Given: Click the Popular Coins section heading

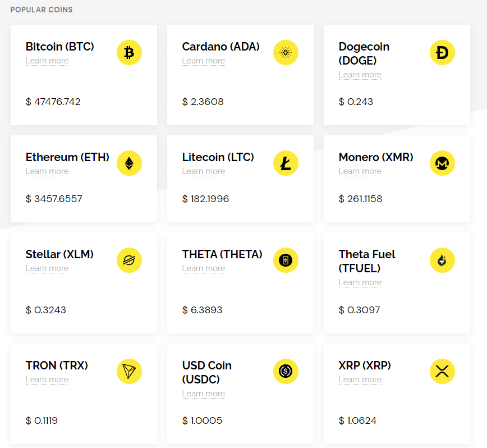Looking at the screenshot, I should coord(42,10).
